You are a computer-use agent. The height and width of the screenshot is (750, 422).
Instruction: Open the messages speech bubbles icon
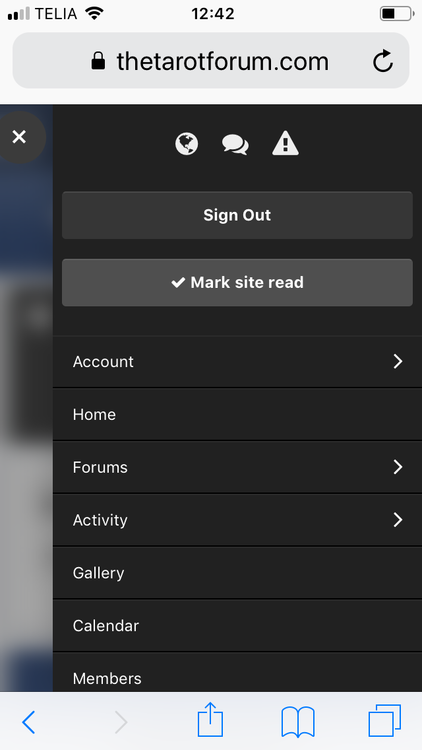click(235, 144)
